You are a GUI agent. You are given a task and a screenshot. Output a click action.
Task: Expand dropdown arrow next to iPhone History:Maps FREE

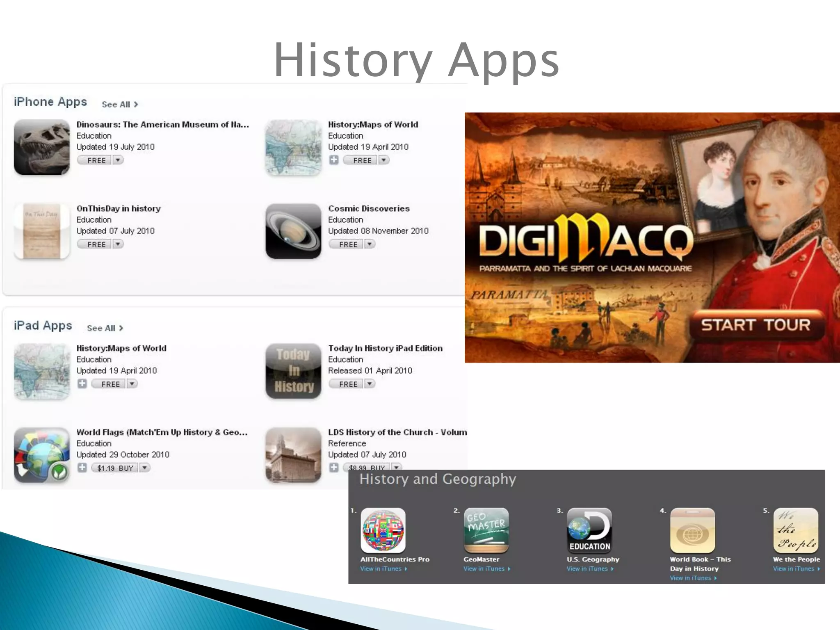click(383, 160)
